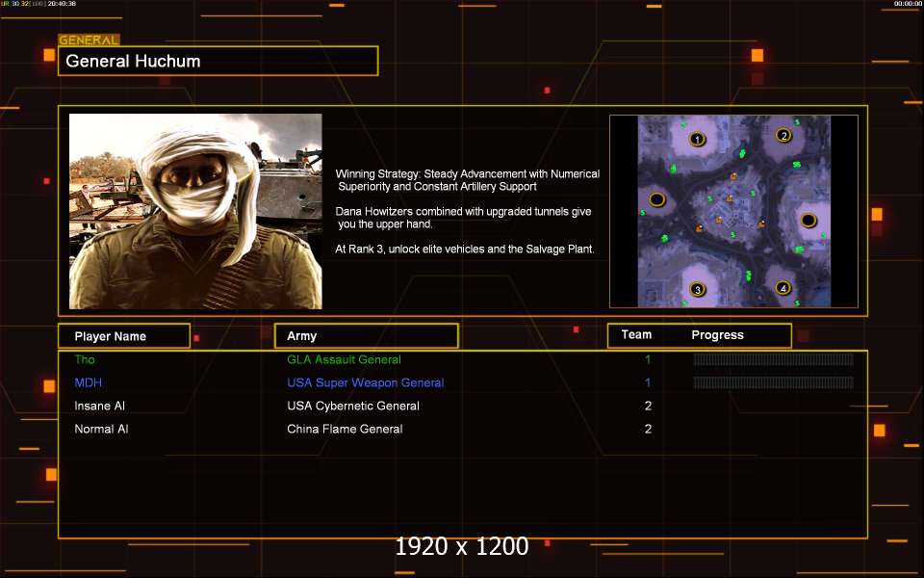Click the 00:00:00 timer in the top-right corner
The width and height of the screenshot is (924, 578).
click(907, 4)
